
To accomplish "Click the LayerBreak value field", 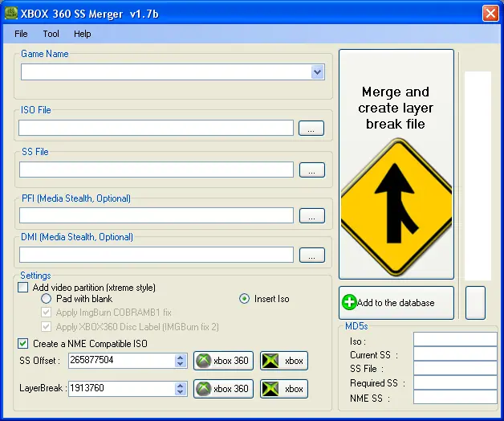I will pyautogui.click(x=121, y=389).
